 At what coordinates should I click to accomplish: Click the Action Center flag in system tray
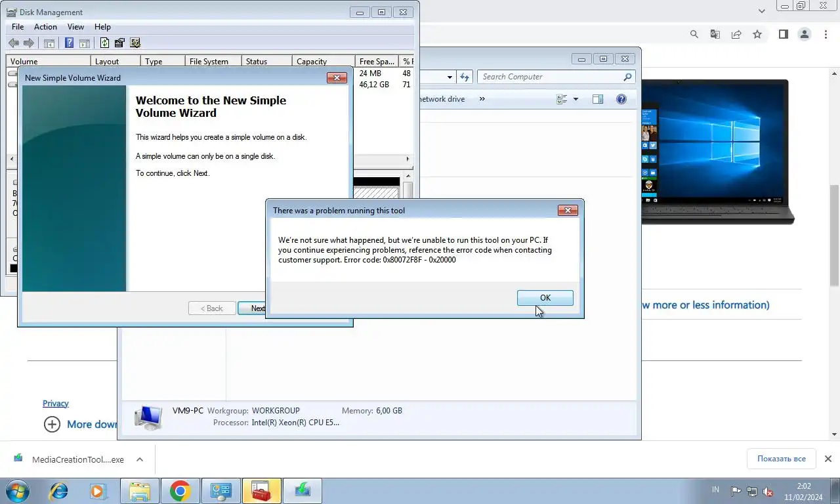click(736, 492)
